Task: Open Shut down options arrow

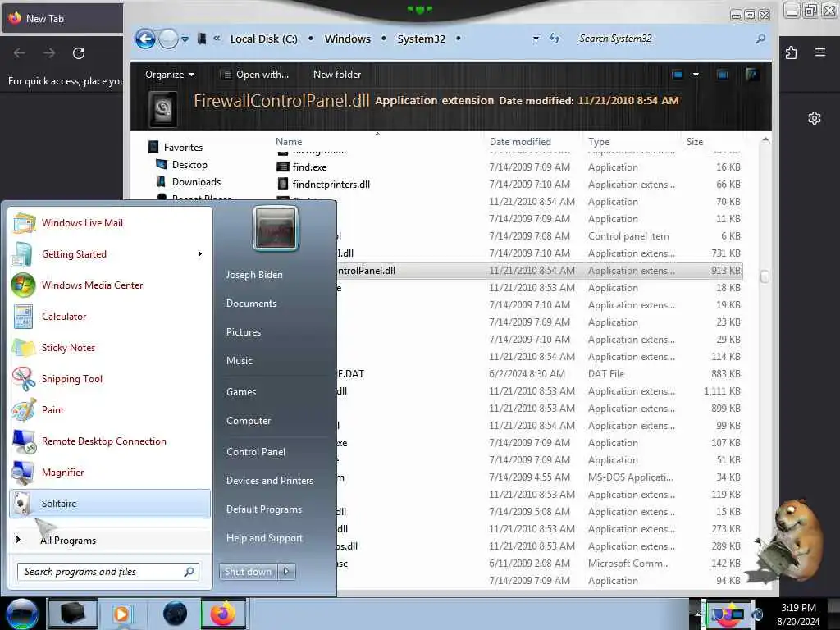Action: [286, 572]
